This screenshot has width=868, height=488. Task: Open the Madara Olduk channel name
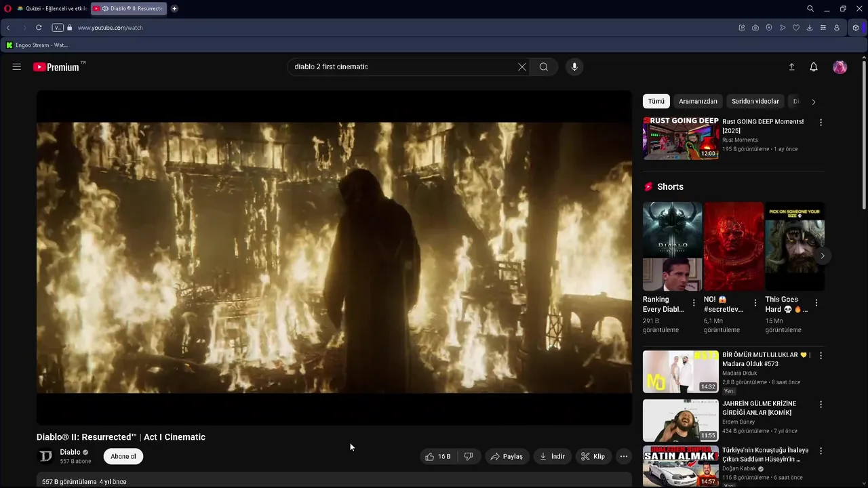click(x=740, y=373)
